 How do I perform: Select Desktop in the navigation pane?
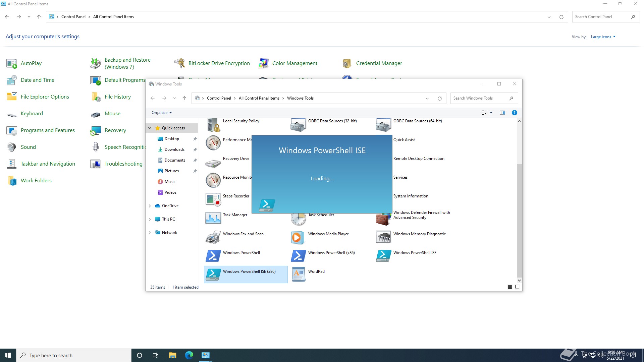click(x=172, y=139)
